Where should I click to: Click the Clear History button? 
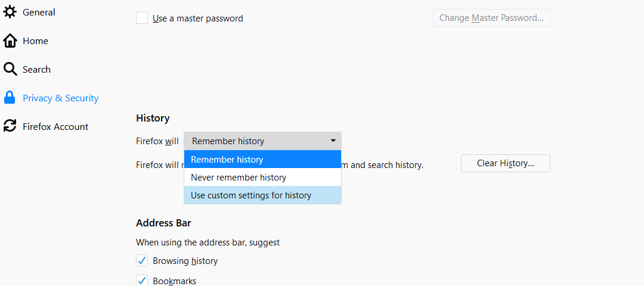tap(505, 163)
